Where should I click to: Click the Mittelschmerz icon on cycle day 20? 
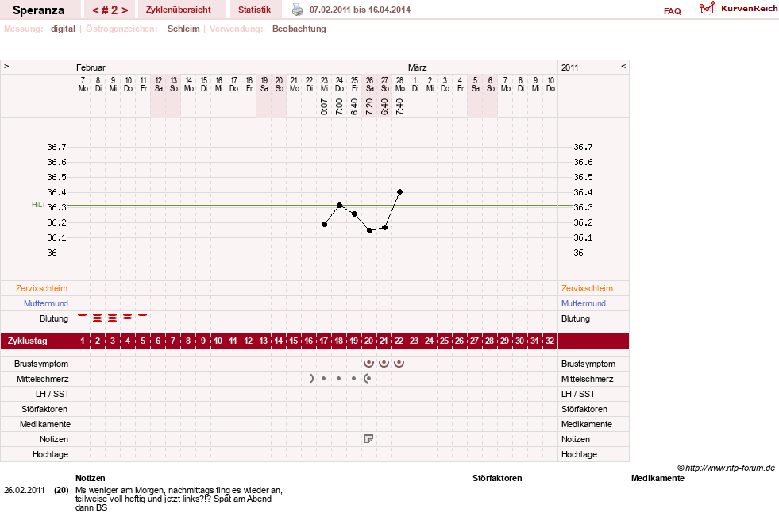[368, 379]
